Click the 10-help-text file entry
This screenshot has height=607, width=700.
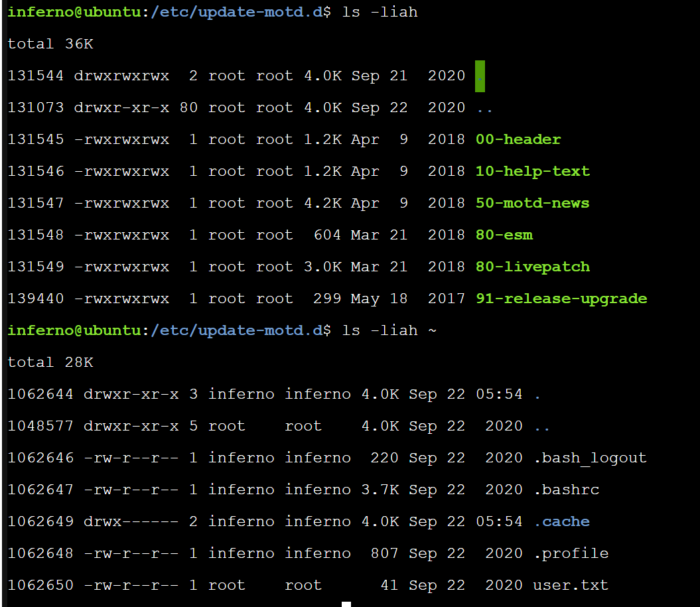[x=532, y=171]
